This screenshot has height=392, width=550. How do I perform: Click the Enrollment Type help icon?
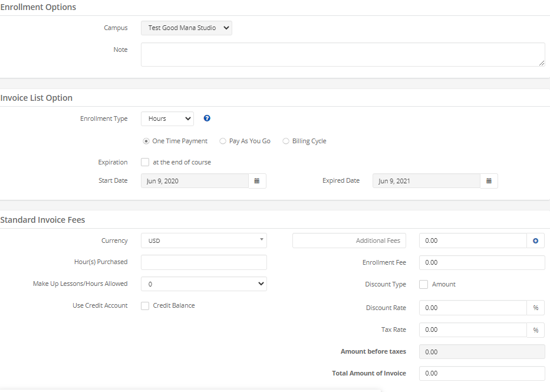pos(207,118)
